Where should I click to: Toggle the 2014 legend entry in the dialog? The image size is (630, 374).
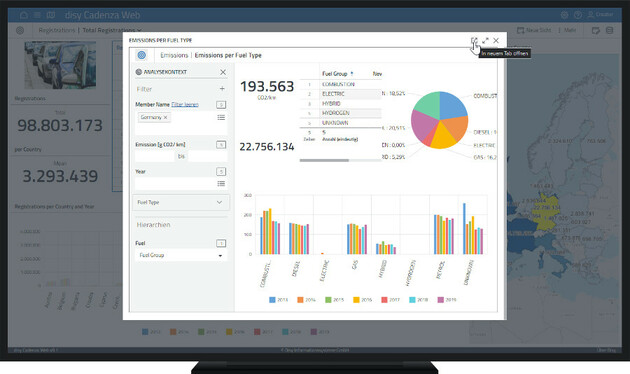pos(307,300)
